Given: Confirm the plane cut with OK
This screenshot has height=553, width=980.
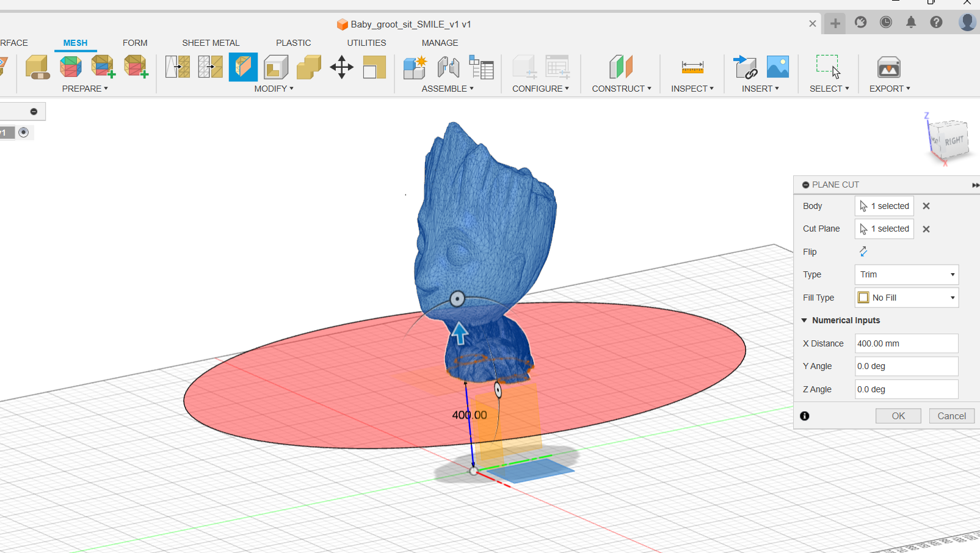Looking at the screenshot, I should [898, 416].
